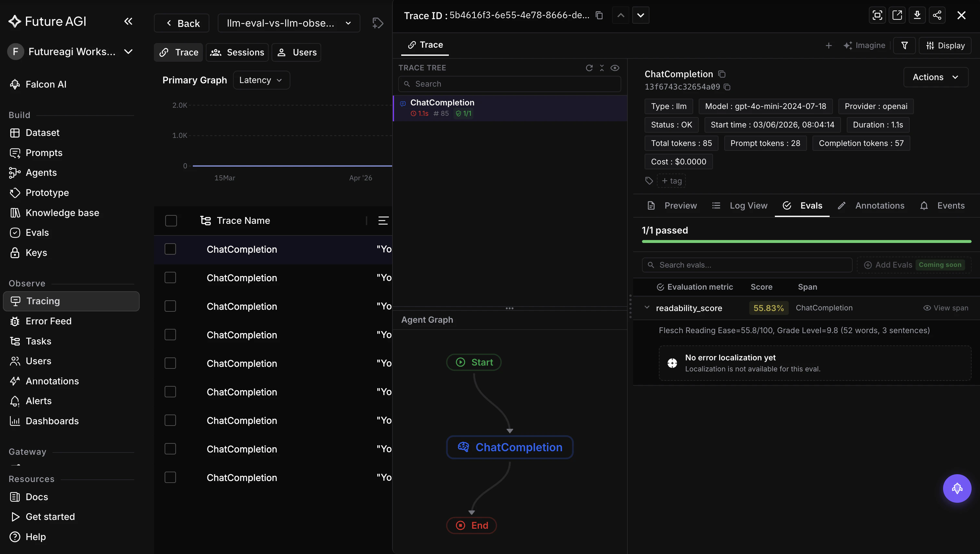Click the fullscreen view icon
This screenshot has height=554, width=980.
click(x=877, y=15)
